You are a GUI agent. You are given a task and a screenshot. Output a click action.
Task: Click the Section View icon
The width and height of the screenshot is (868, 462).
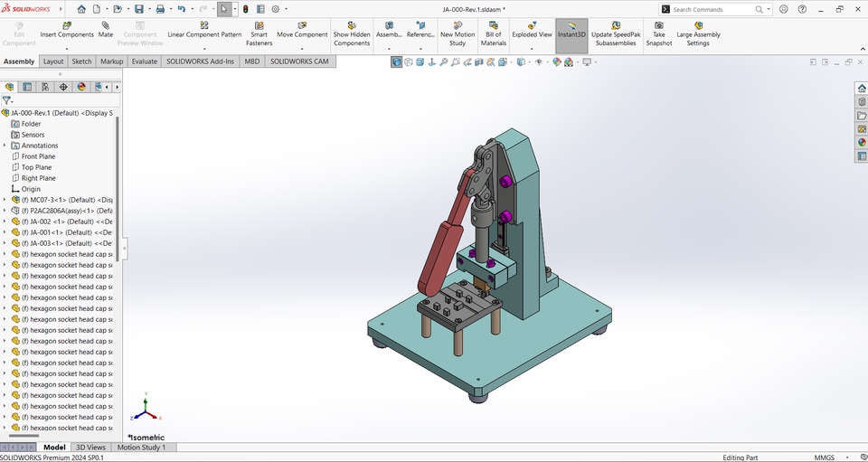point(479,62)
